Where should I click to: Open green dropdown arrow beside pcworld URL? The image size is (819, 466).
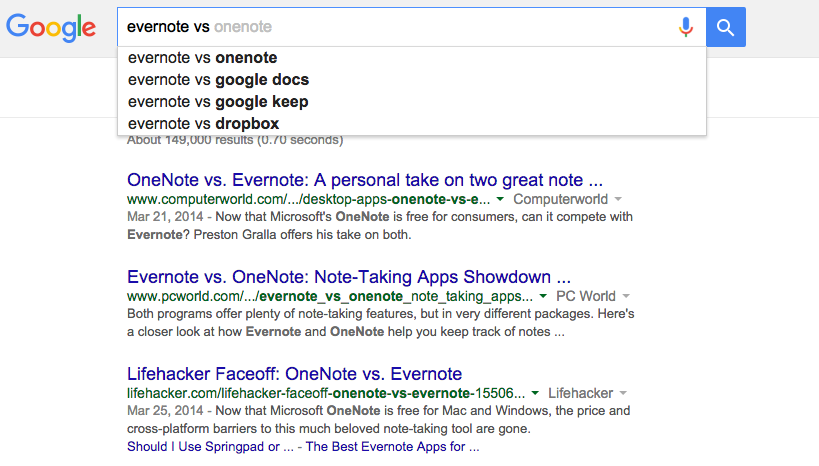click(543, 296)
